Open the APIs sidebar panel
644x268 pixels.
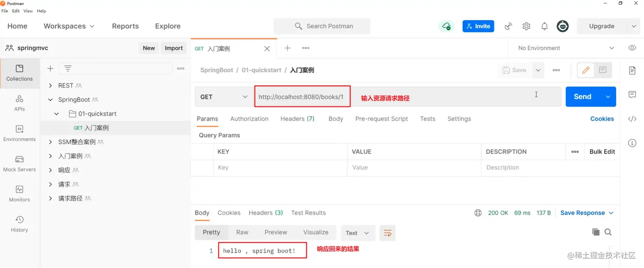pos(20,103)
